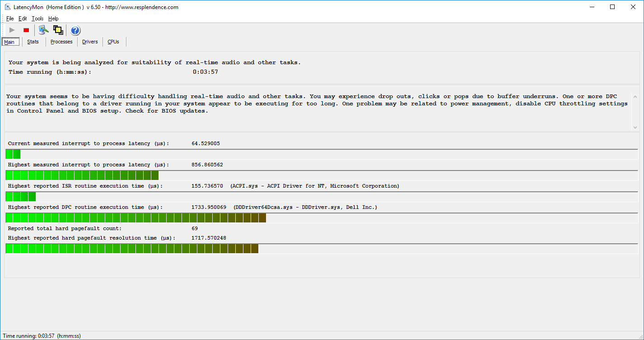
Task: Click the 'Current measured interrupt to process latency' label
Action: (x=89, y=143)
